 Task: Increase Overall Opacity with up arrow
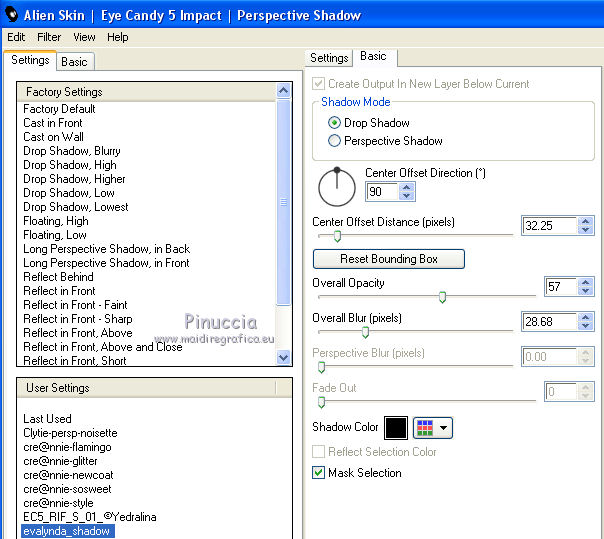[586, 282]
